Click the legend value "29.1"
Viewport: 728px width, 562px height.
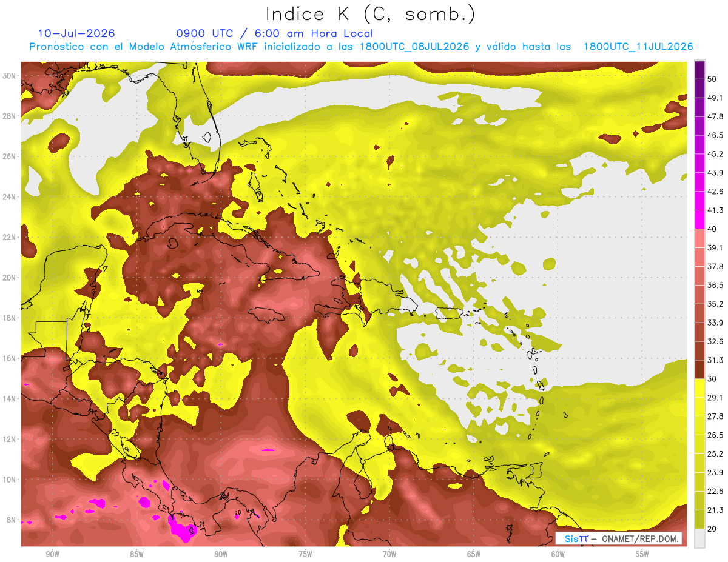715,398
